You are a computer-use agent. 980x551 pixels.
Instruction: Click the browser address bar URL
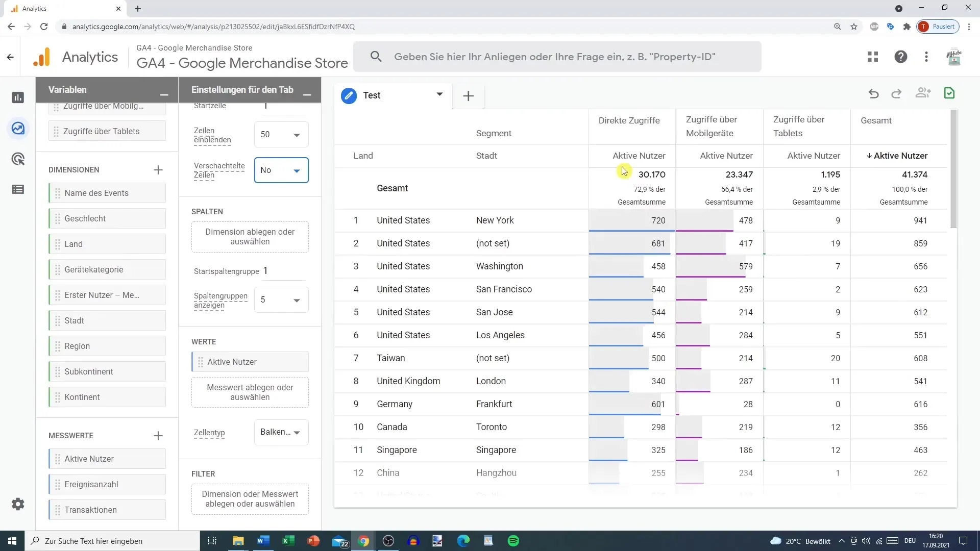(x=213, y=27)
